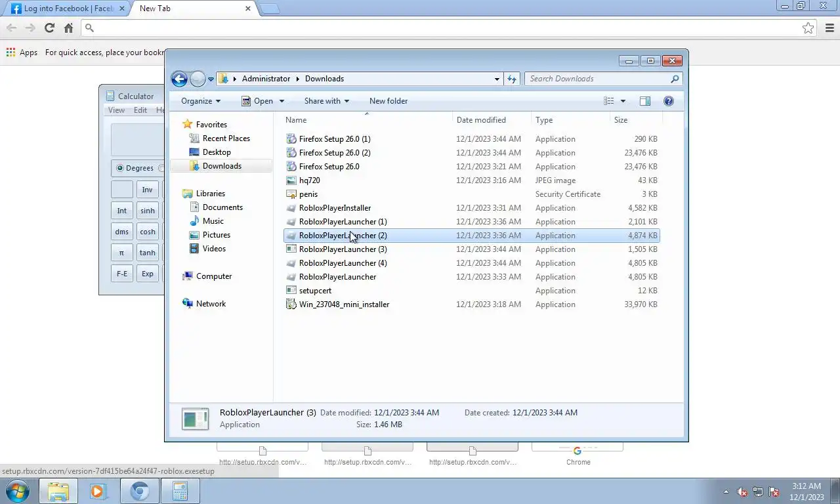Select Desktop in navigation pane
This screenshot has width=840, height=504.
[x=217, y=152]
